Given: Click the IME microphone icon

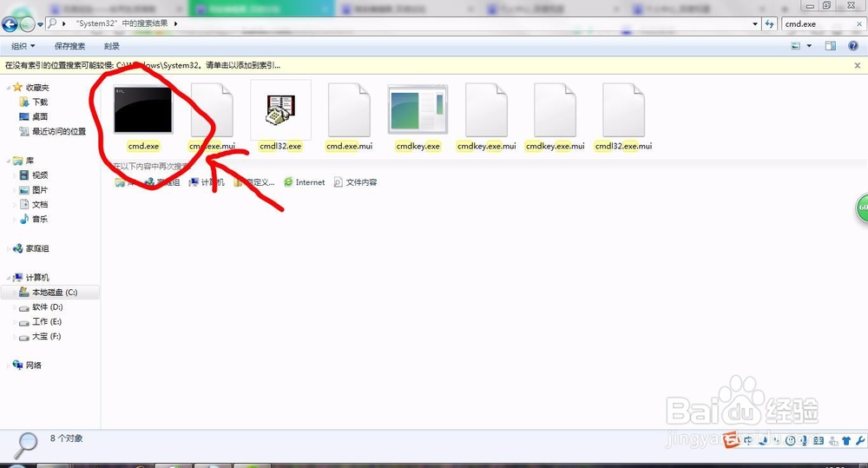Looking at the screenshot, I should tap(804, 441).
